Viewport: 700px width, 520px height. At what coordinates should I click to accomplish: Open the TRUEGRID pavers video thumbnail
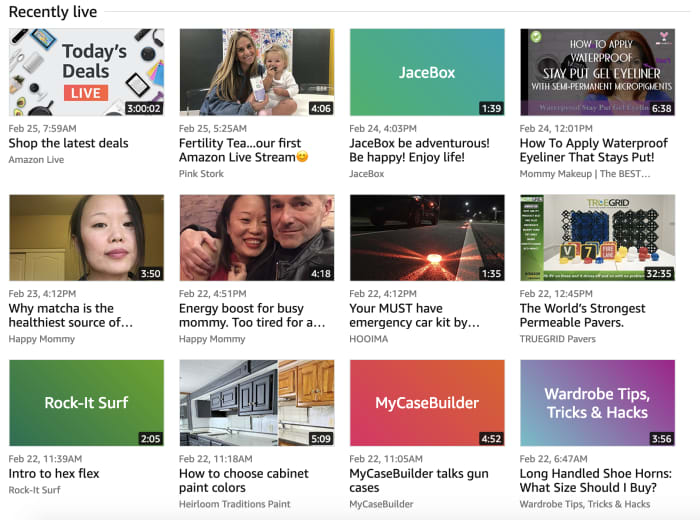597,238
